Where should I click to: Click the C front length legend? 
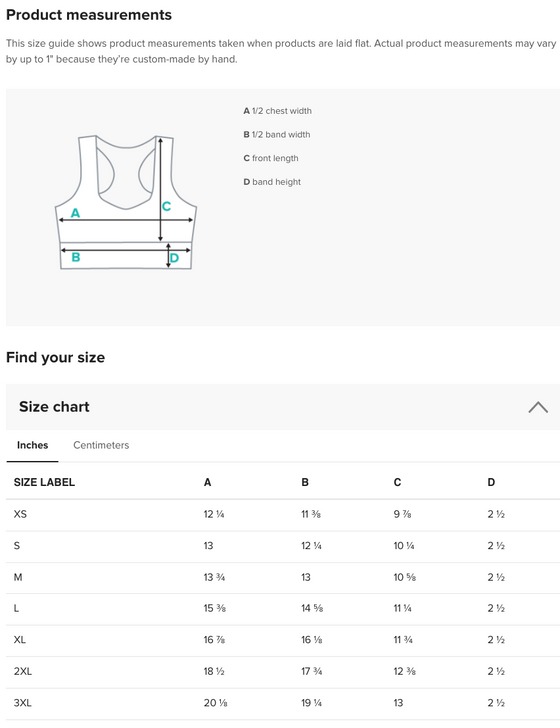(271, 158)
